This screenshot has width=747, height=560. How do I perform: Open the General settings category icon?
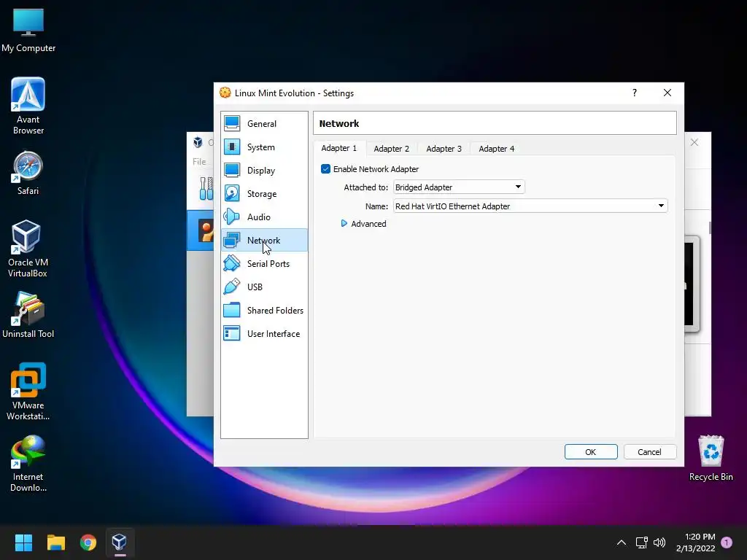point(232,123)
